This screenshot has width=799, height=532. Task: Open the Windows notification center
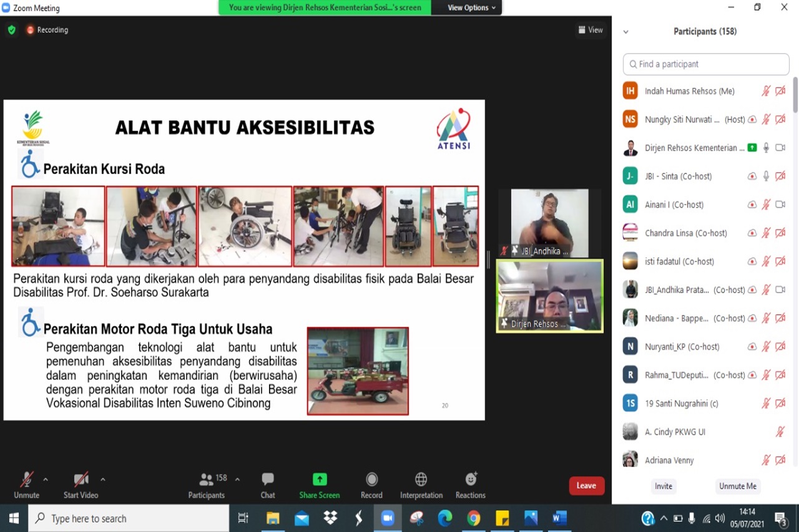click(781, 518)
